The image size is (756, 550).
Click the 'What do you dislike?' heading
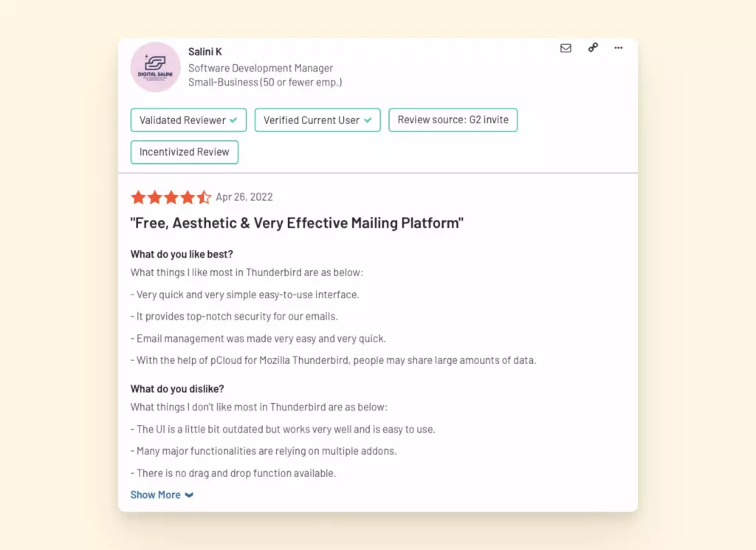coord(177,389)
